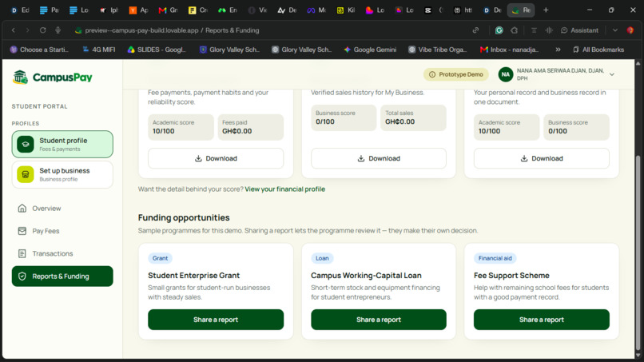Click the Reports & Funding shield icon

tap(22, 276)
